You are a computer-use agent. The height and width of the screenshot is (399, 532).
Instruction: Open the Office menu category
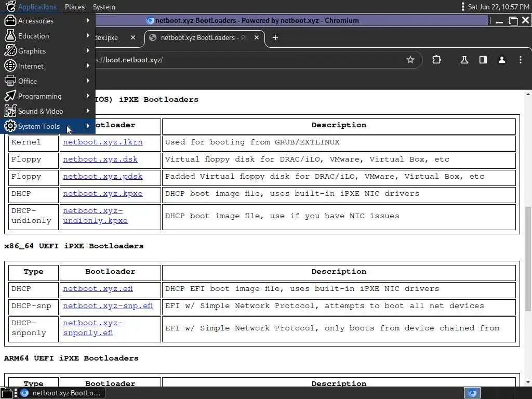(x=47, y=81)
